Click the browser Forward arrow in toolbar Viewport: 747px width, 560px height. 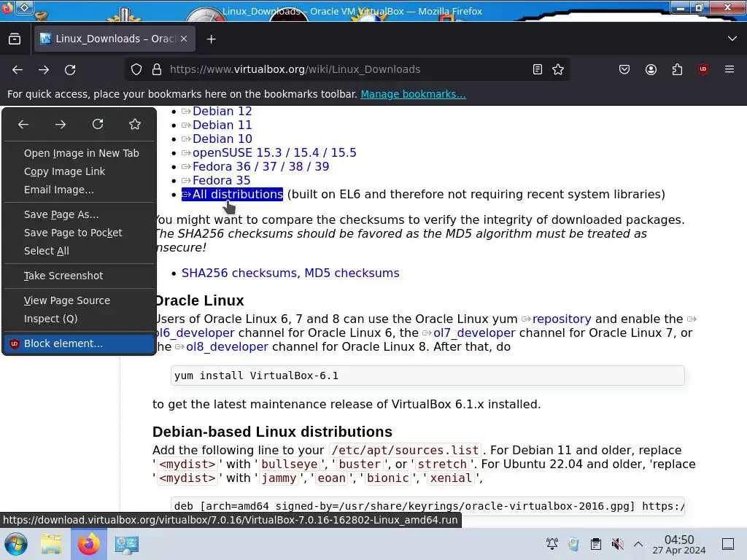pos(44,69)
